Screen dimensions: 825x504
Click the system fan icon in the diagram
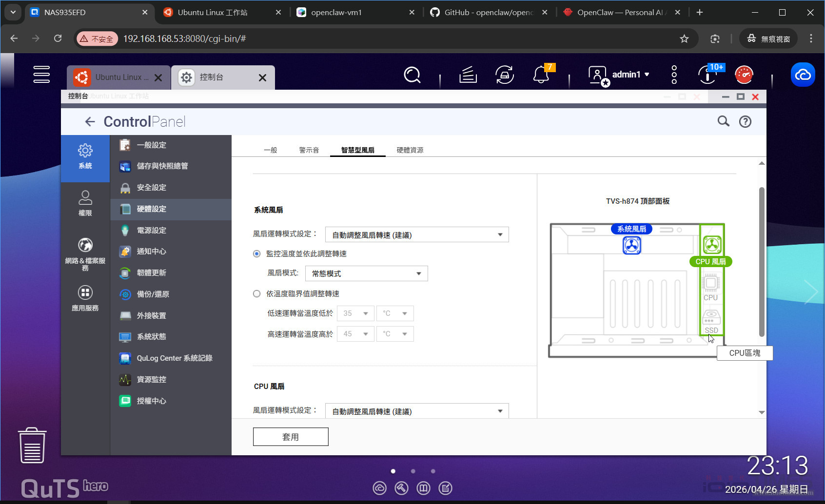[x=631, y=245]
